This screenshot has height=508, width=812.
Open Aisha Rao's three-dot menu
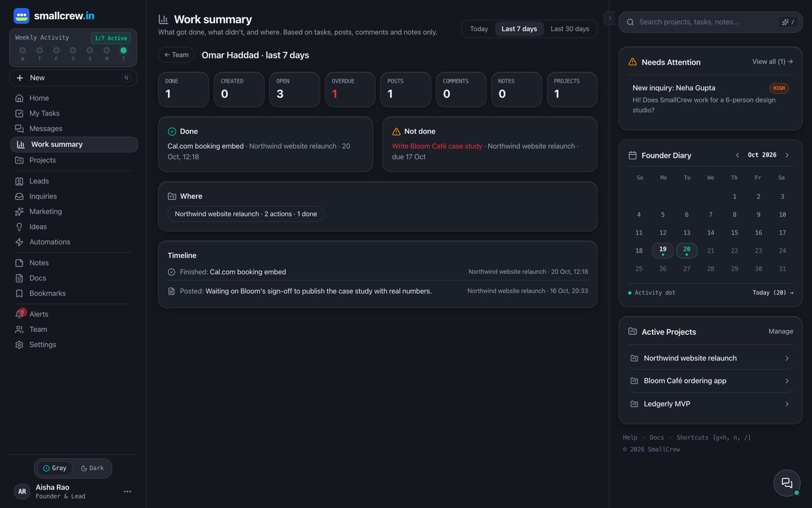[x=127, y=491]
